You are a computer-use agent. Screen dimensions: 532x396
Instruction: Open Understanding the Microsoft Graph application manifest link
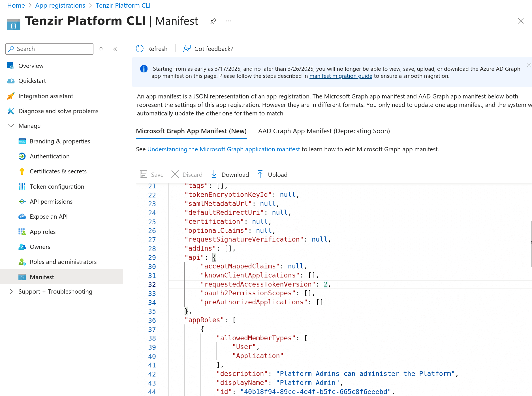coord(223,149)
